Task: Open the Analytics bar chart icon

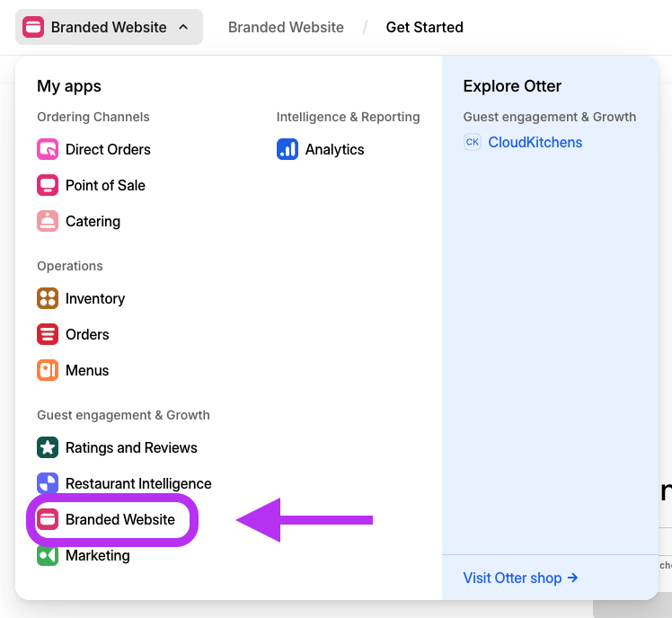Action: pos(287,149)
